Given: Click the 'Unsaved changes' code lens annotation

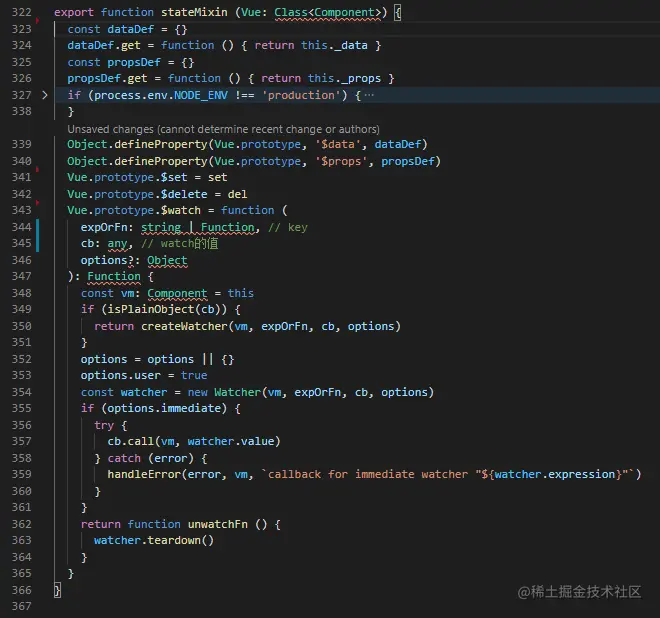Looking at the screenshot, I should [x=223, y=129].
